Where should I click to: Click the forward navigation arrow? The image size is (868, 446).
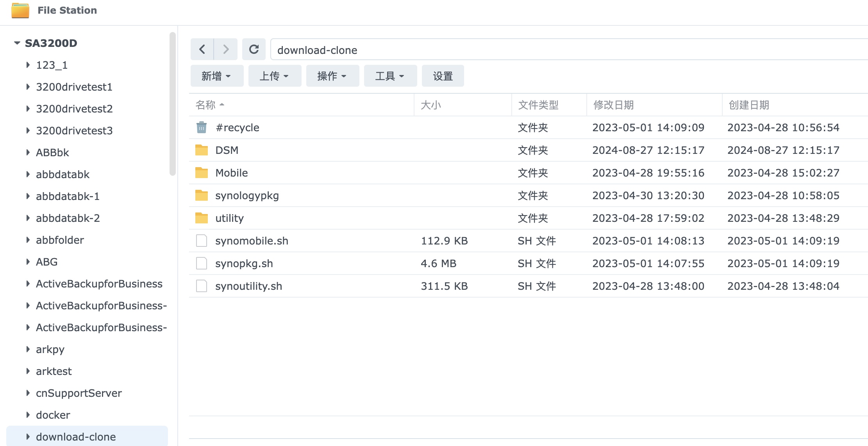226,49
